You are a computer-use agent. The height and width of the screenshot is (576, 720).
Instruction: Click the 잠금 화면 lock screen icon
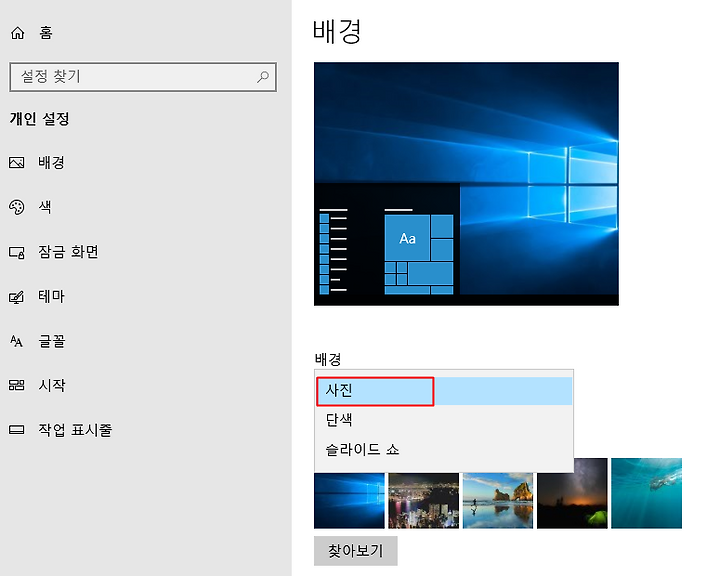click(17, 252)
